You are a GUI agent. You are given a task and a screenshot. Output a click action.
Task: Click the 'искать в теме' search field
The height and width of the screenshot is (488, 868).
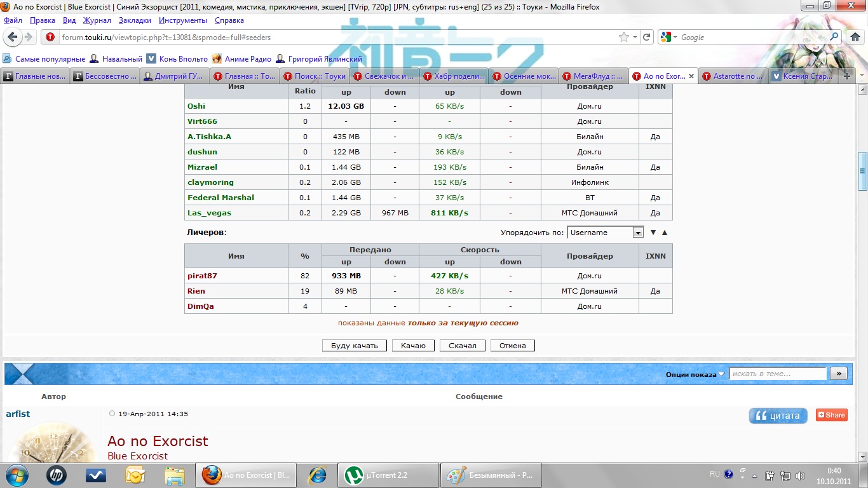pos(777,374)
